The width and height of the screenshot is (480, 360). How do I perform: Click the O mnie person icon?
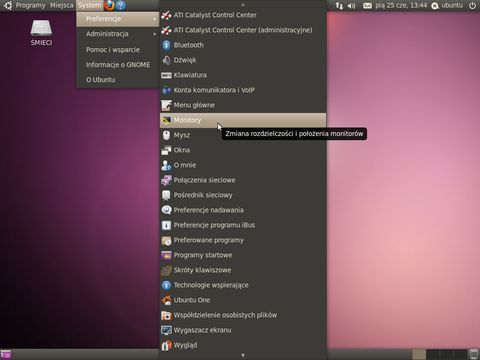click(166, 165)
